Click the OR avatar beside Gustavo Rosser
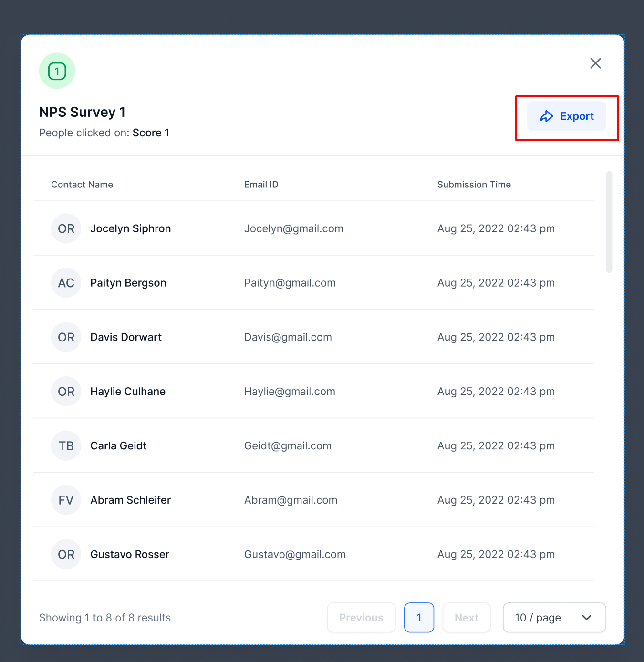 pos(66,555)
